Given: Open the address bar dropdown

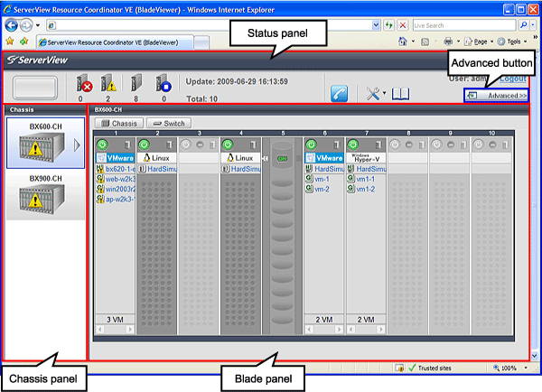Looking at the screenshot, I should pos(376,25).
